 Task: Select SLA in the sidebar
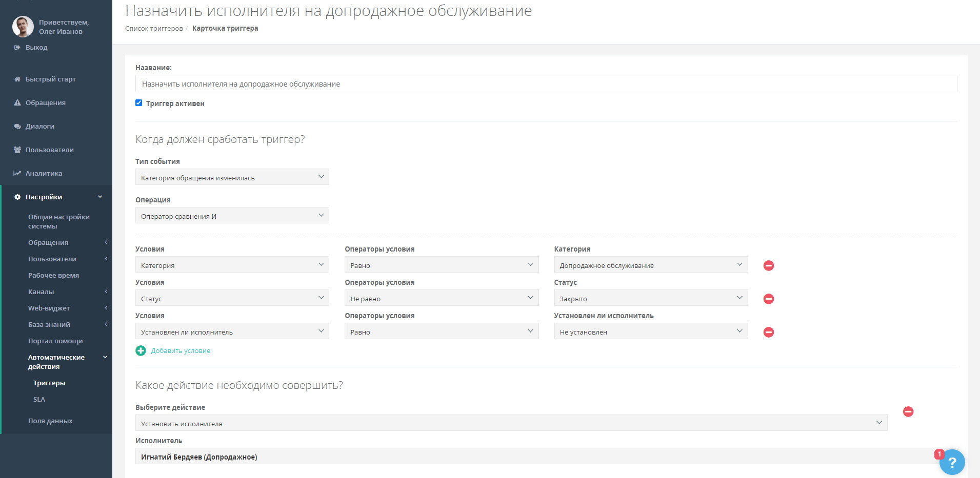tap(39, 399)
